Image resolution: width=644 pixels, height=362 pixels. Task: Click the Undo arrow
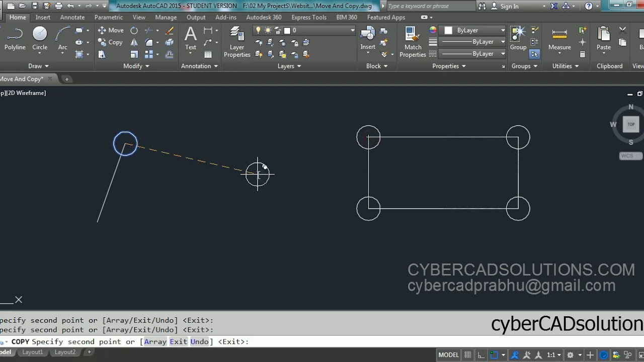point(70,6)
